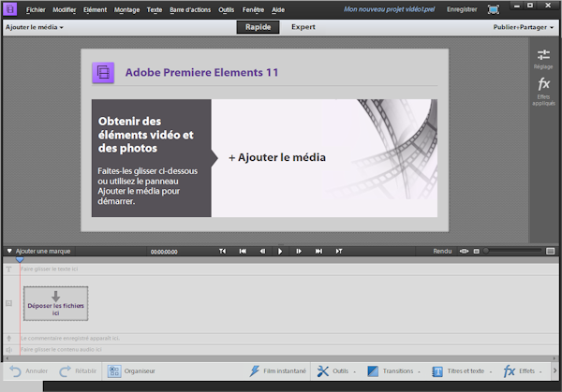Viewport: 562px width, 392px height.
Task: Click the timeline zoom slider
Action: (512, 251)
